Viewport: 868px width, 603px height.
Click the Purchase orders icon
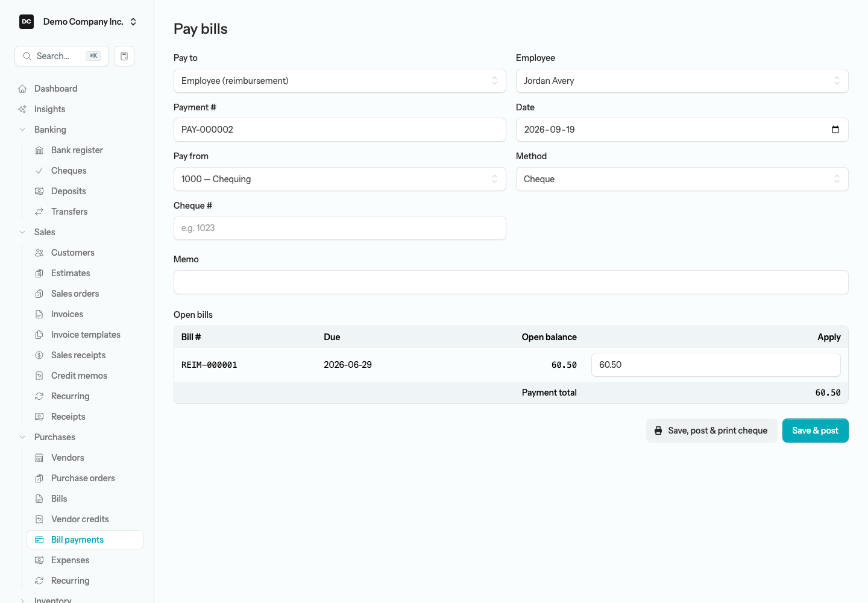pos(39,478)
